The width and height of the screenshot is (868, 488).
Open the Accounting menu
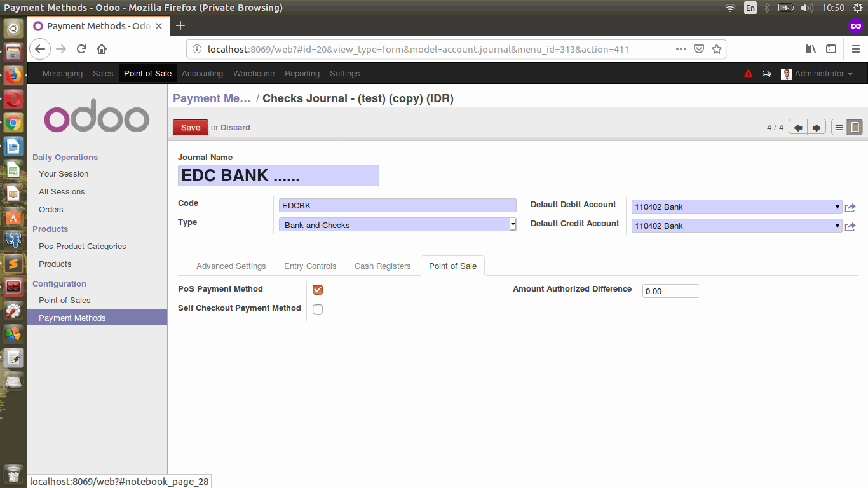(202, 74)
